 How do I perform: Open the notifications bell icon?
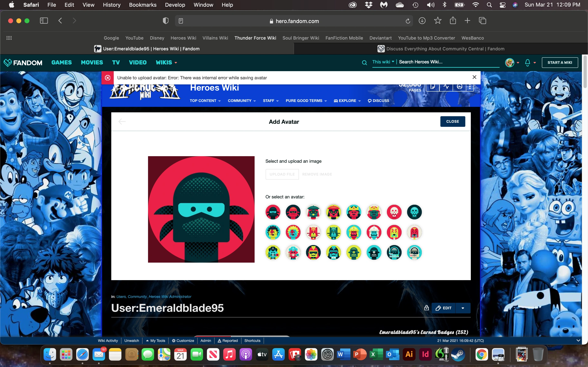tap(527, 63)
